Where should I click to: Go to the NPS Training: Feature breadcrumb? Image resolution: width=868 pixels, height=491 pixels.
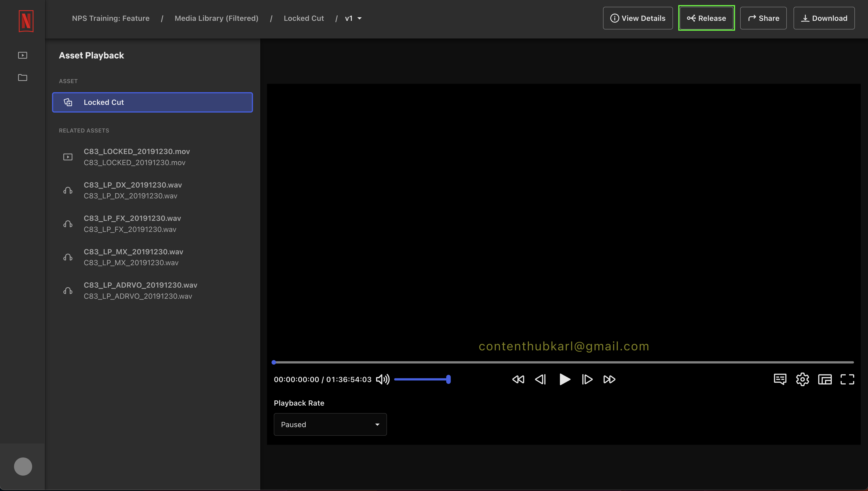coord(111,18)
